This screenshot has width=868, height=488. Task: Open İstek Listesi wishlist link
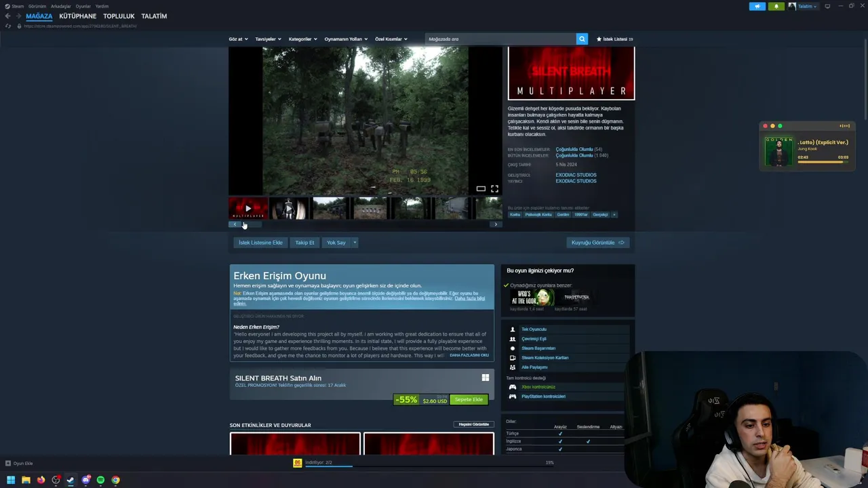pyautogui.click(x=614, y=39)
